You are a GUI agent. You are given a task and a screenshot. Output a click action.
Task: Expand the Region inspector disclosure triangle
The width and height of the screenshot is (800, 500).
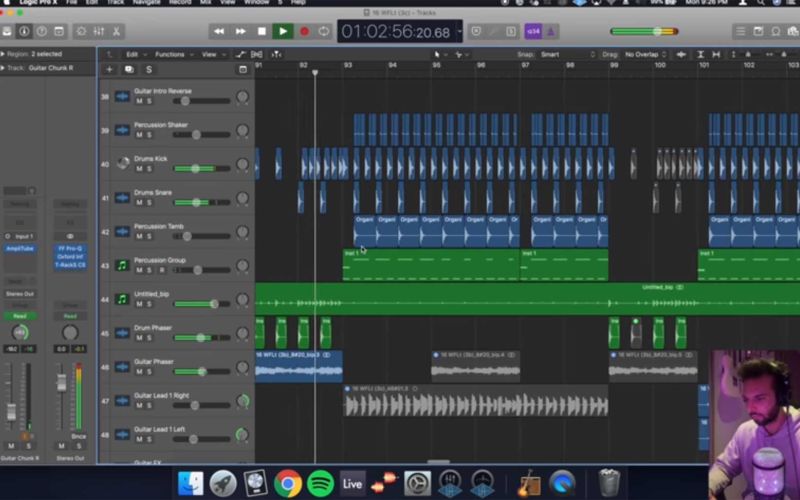tap(4, 54)
